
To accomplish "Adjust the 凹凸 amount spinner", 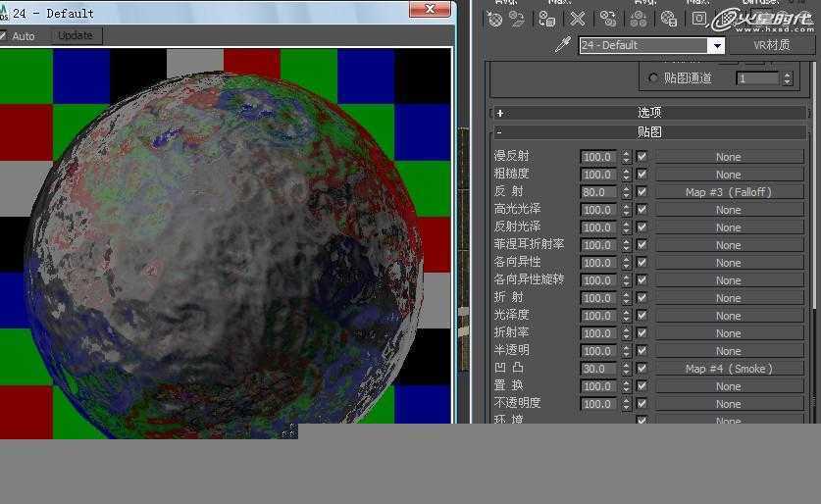I will 626,369.
